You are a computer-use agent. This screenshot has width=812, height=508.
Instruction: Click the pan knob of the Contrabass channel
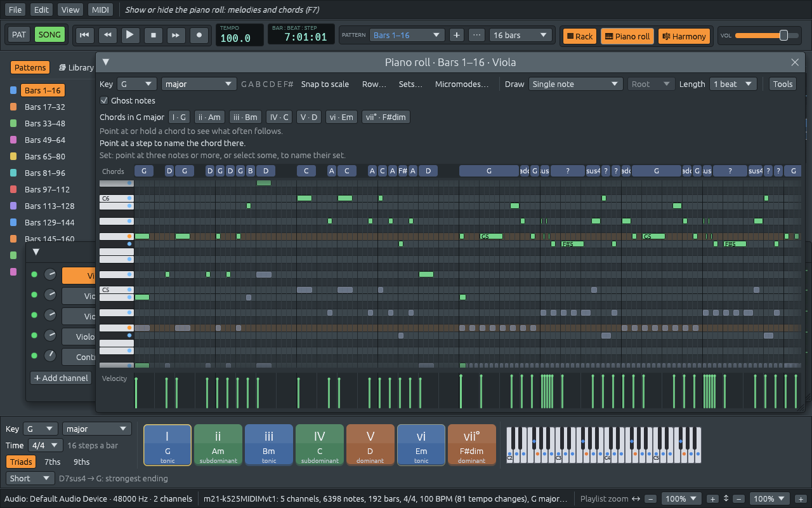(x=50, y=356)
